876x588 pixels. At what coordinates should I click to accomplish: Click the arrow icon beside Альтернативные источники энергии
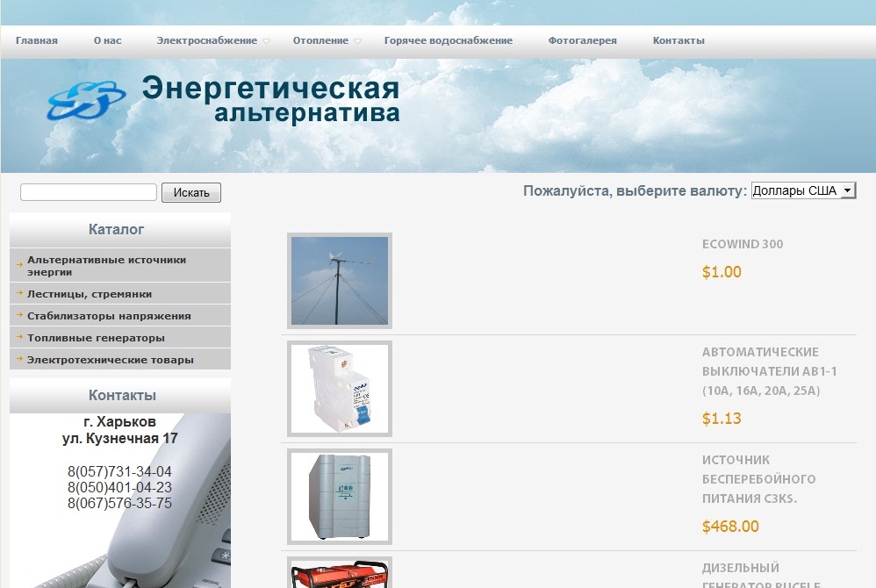18,259
